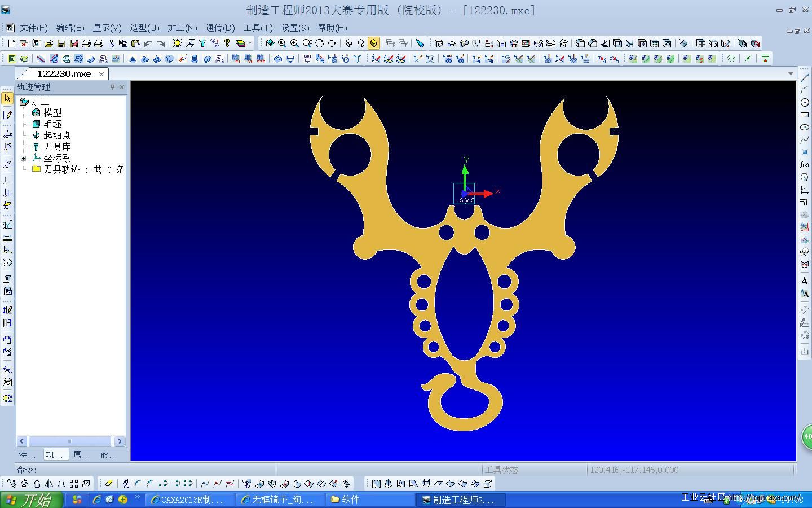Toggle pin on 轨迹管理 panel
The width and height of the screenshot is (812, 508).
(112, 87)
